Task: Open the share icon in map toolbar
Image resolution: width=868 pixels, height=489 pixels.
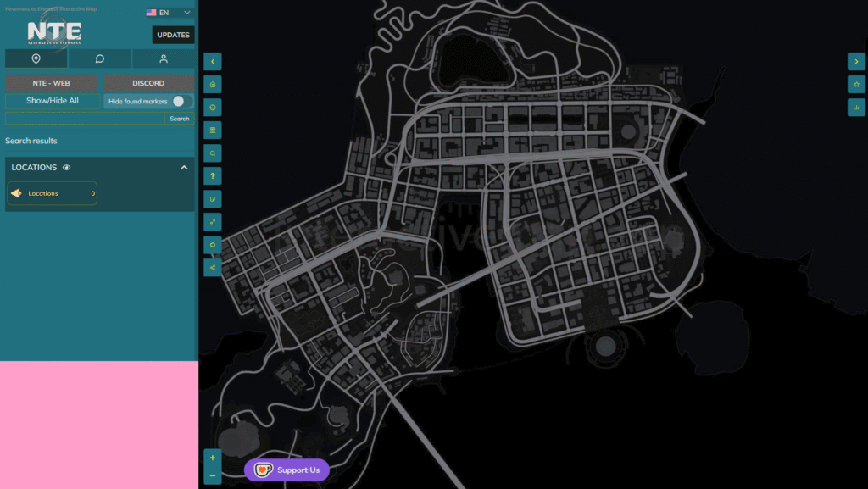Action: (213, 268)
